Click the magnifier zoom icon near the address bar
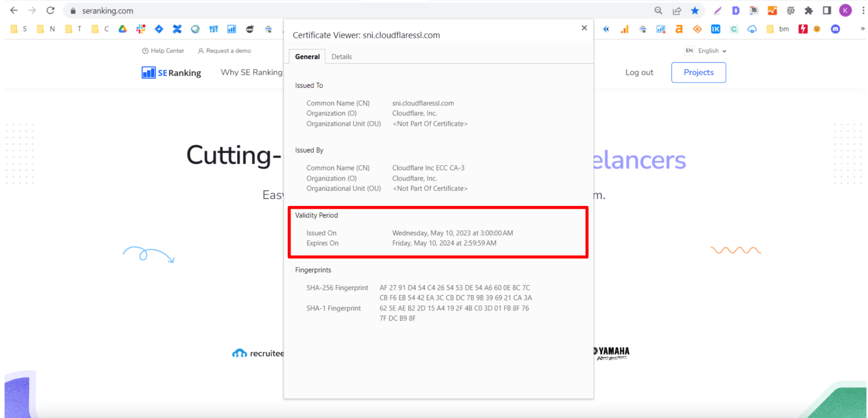Image resolution: width=868 pixels, height=418 pixels. pyautogui.click(x=658, y=10)
